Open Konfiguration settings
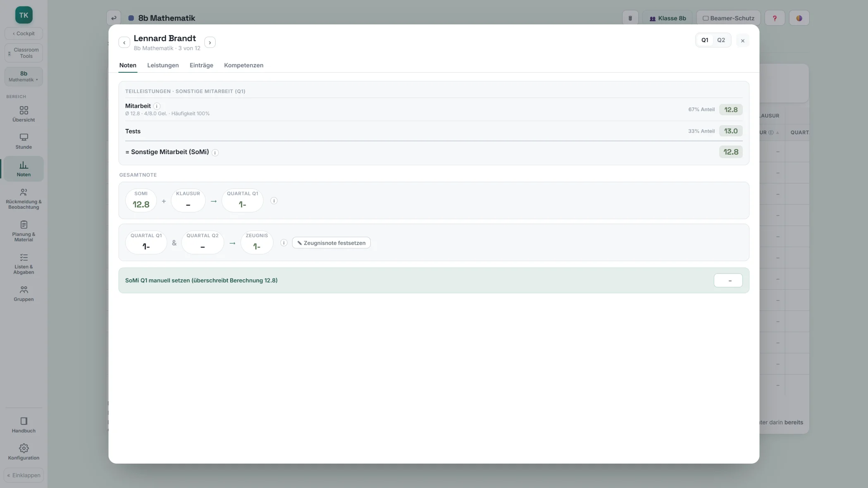This screenshot has height=488, width=868. pyautogui.click(x=24, y=452)
